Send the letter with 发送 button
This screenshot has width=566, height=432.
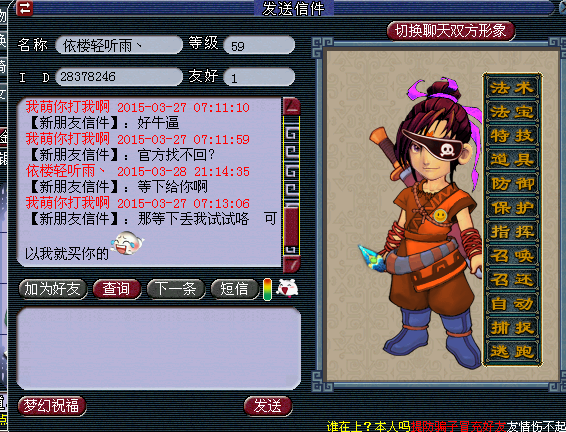point(268,406)
